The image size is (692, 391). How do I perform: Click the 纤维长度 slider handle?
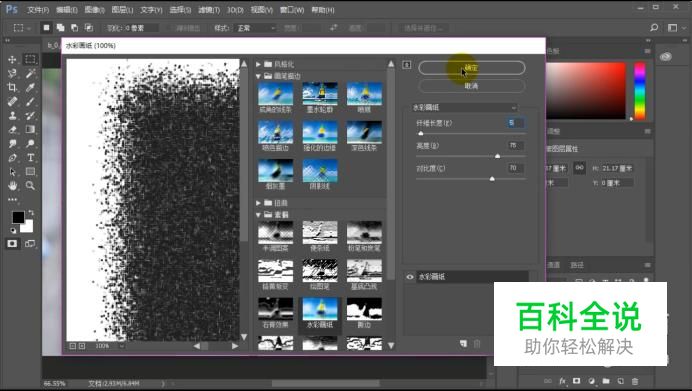pyautogui.click(x=421, y=133)
